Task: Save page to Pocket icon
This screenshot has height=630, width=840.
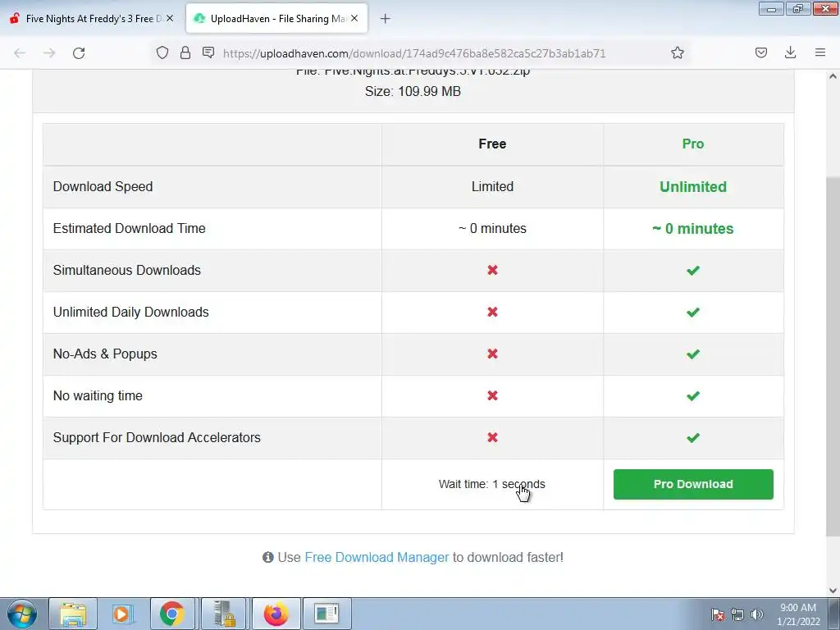Action: coord(760,52)
